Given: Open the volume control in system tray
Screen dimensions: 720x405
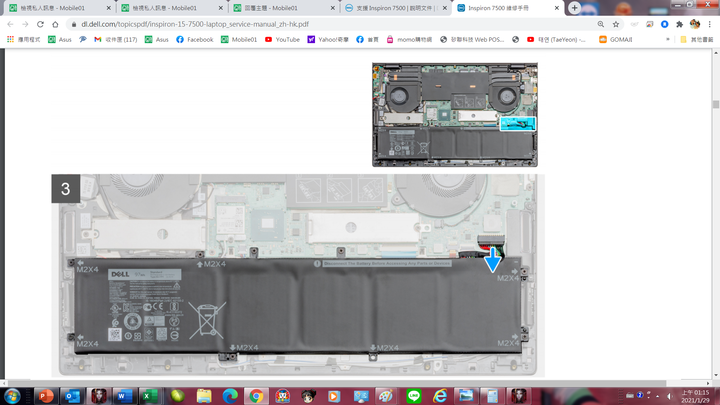Looking at the screenshot, I should pyautogui.click(x=669, y=396).
